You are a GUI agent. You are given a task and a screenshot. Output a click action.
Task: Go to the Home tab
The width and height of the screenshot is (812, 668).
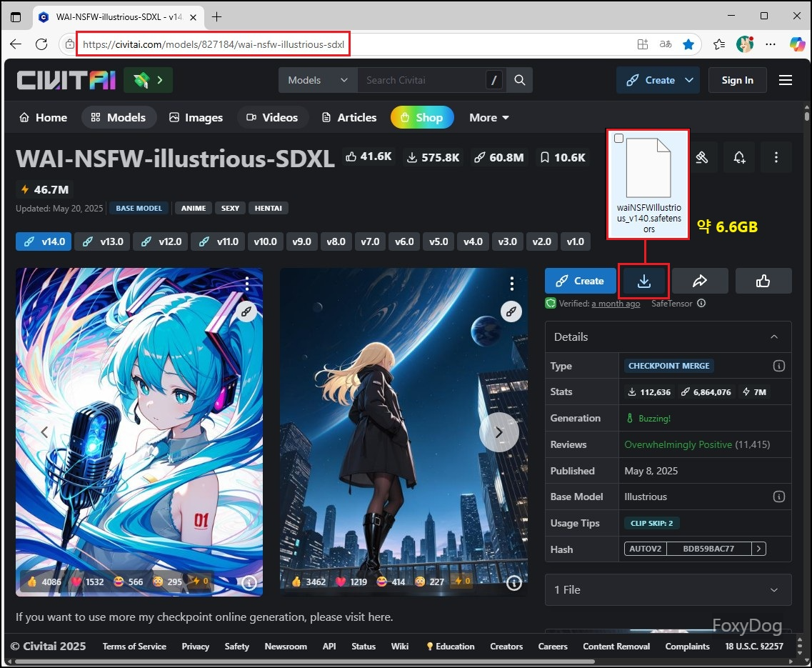tap(43, 118)
